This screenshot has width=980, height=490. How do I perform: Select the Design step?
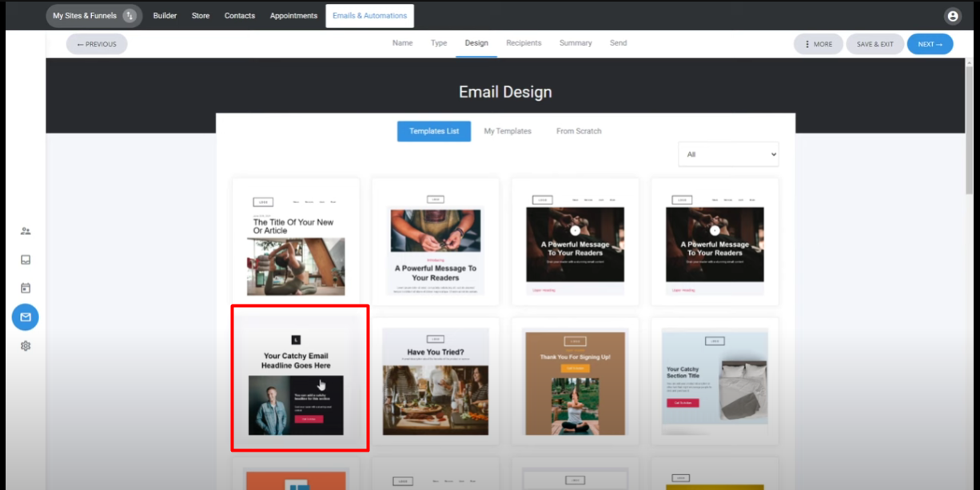[476, 43]
